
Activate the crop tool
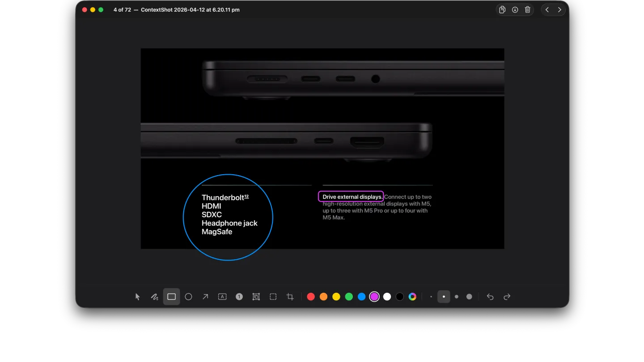point(290,297)
